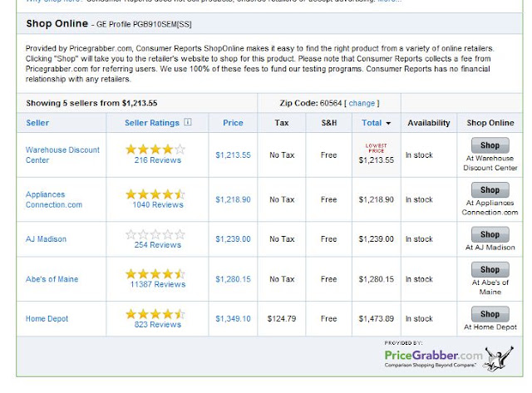Click the $1,239.00 total value
Viewport: 532px width, 393px height.
[377, 239]
